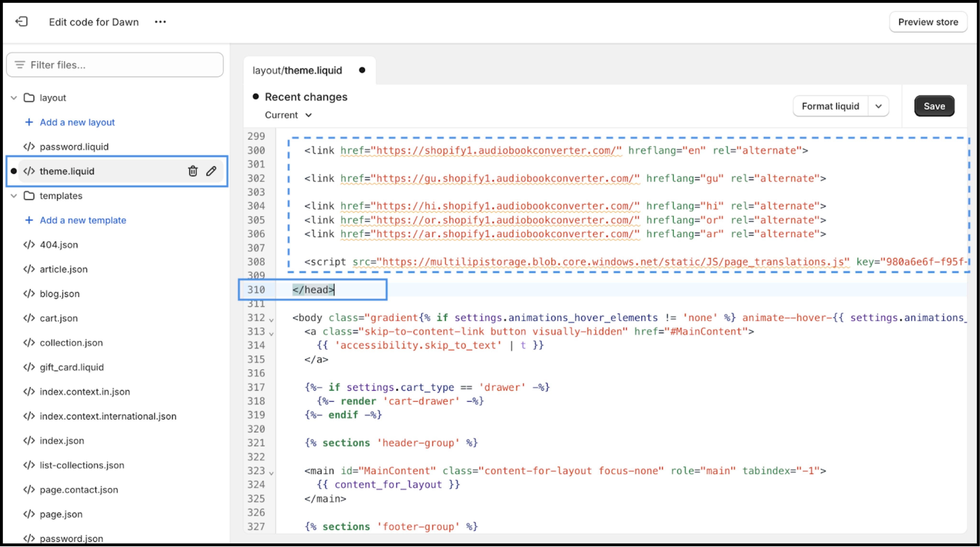Viewport: 980px width, 547px height.
Task: Click the folder icon next to templates
Action: click(29, 196)
